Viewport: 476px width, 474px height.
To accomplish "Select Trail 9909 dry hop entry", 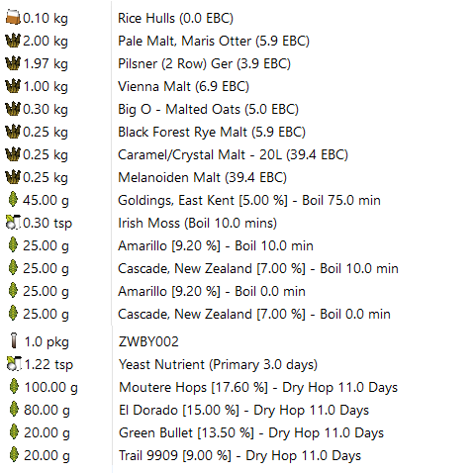I will pos(239,455).
